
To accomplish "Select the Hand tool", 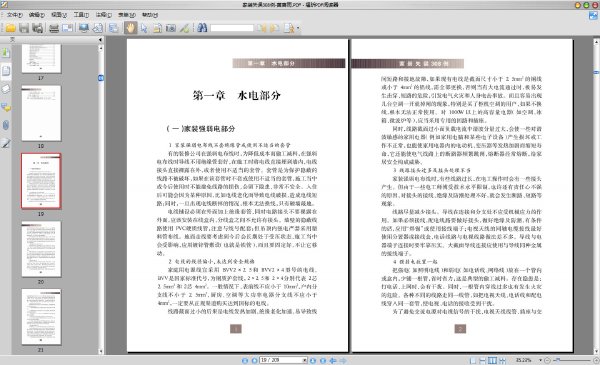I will [x=130, y=28].
